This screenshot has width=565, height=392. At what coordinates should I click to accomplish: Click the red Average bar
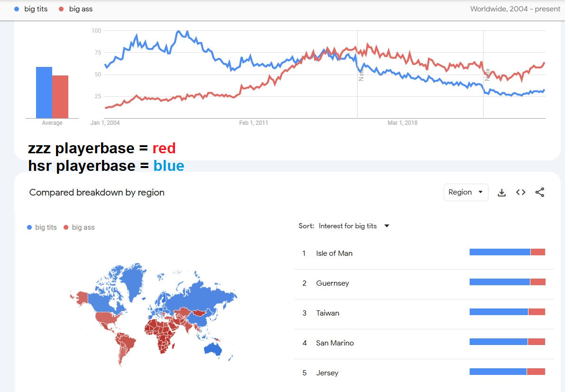pos(60,97)
